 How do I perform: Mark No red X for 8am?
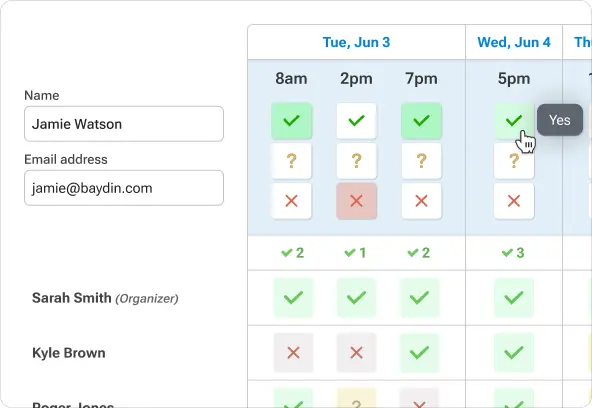(291, 201)
